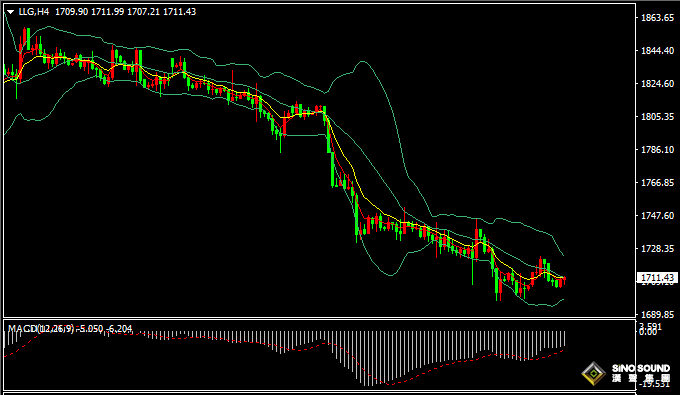Click the -6.204 MACD signal value
The height and width of the screenshot is (395, 680).
click(119, 329)
